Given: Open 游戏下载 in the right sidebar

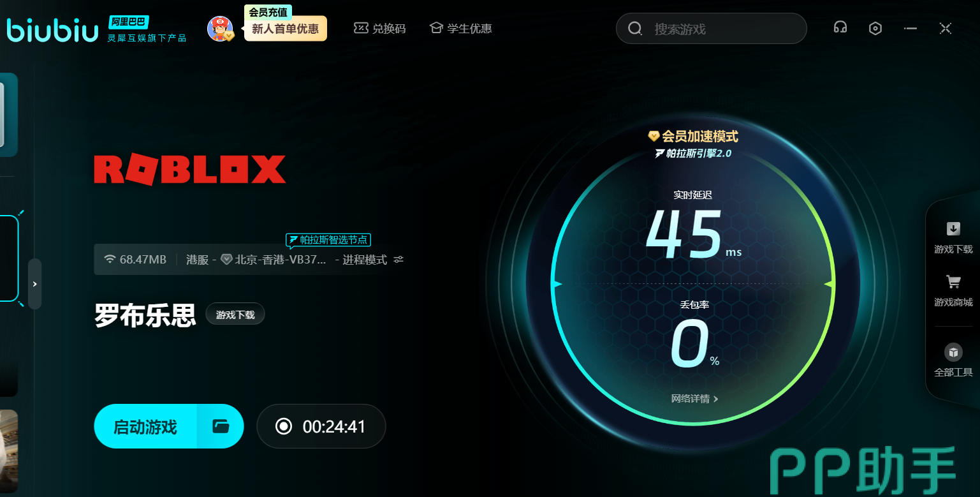Looking at the screenshot, I should click(953, 237).
